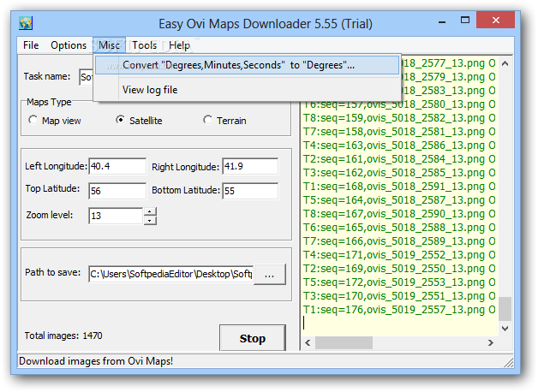Click status bar text Download images from Ovi Maps!

tap(96, 361)
